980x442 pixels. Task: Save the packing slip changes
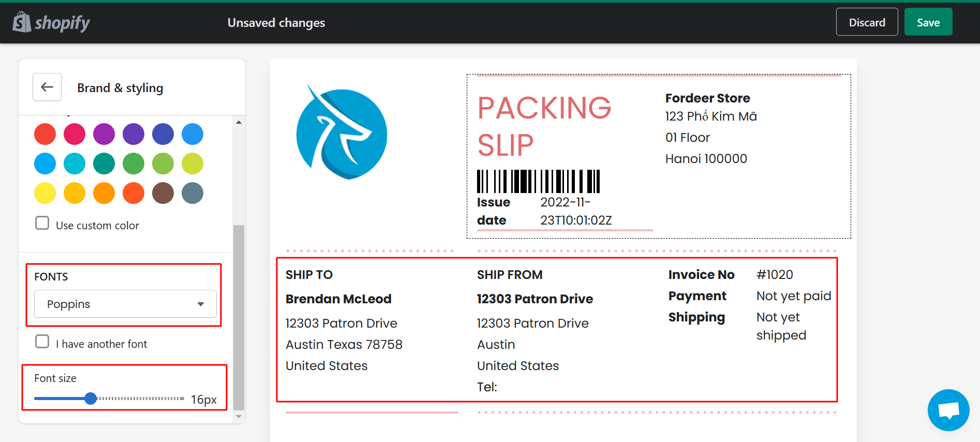click(x=928, y=22)
